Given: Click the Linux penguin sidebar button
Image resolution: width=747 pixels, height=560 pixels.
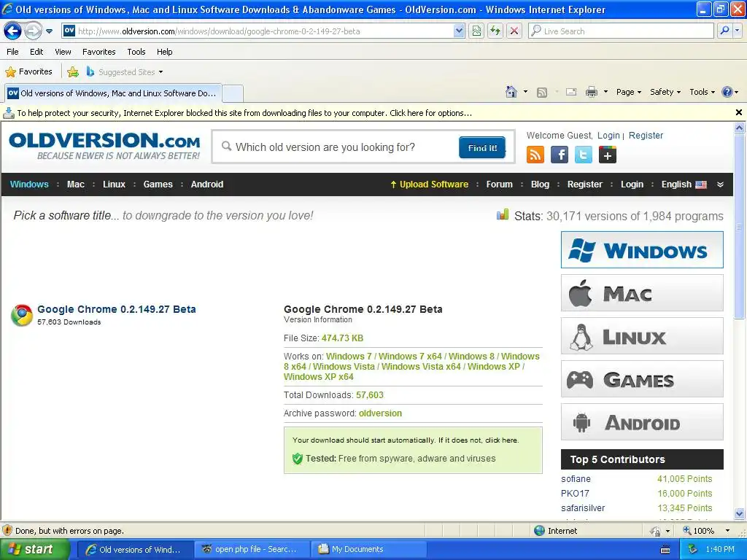Looking at the screenshot, I should coord(642,336).
